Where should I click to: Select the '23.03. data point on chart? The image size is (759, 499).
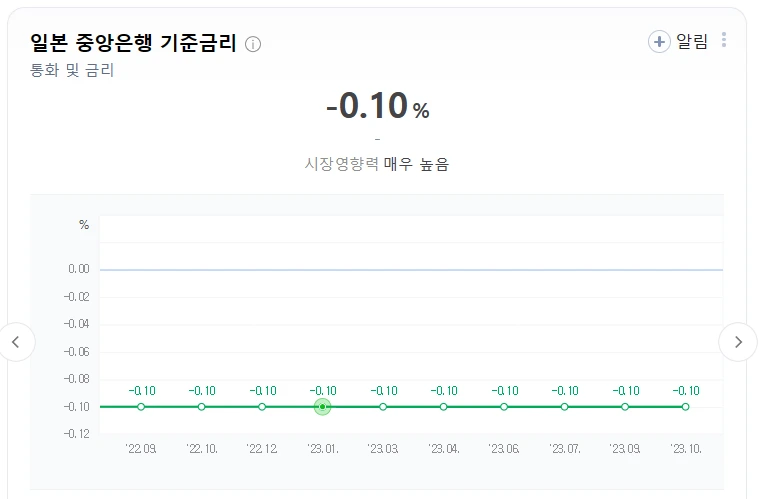tap(383, 407)
